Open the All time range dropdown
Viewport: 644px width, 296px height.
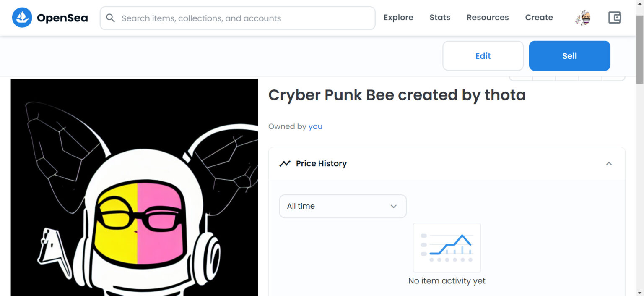[x=335, y=206]
